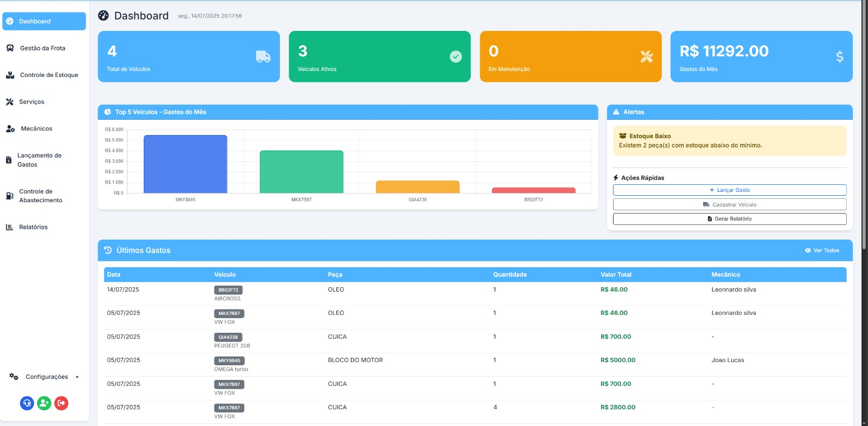Expand Configurações with the caret arrow

(77, 377)
